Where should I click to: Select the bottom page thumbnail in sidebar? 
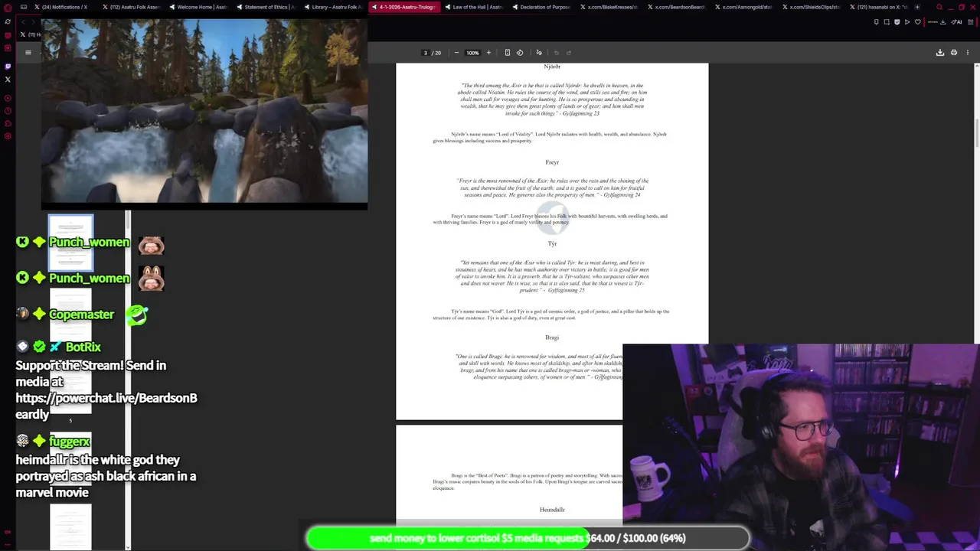[x=70, y=528]
